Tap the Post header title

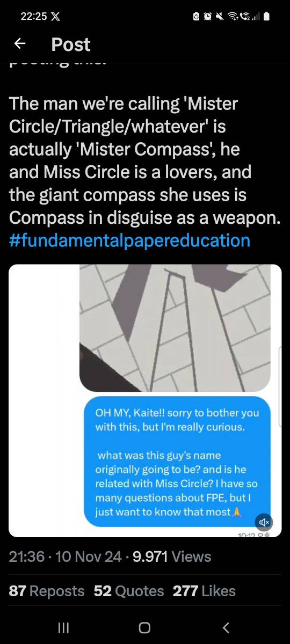pos(71,44)
